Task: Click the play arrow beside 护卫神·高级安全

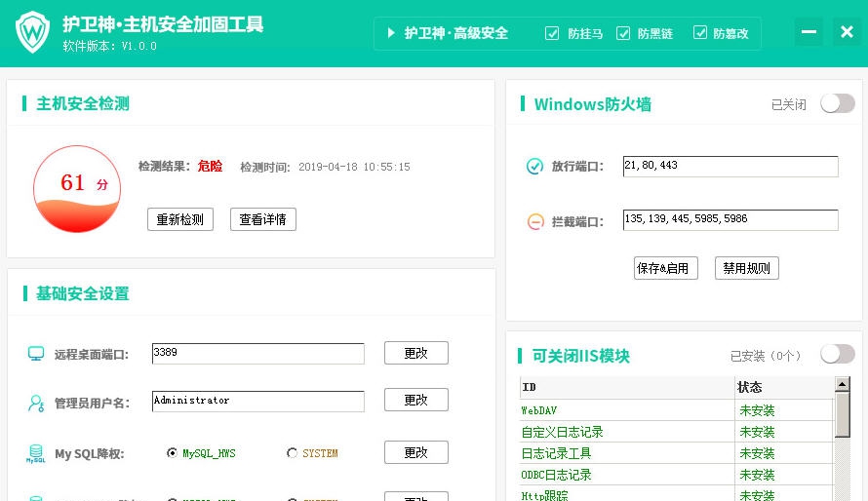Action: coord(391,33)
